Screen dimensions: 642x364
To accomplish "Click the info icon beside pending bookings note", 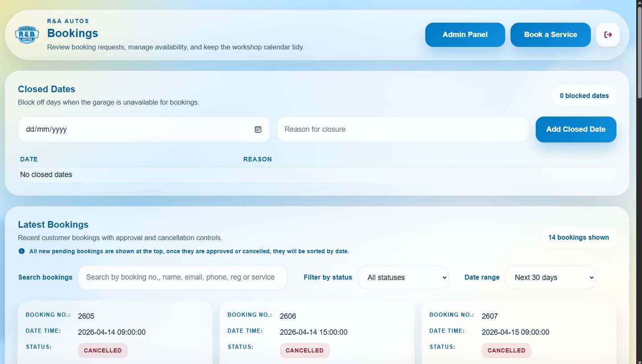I will click(21, 251).
